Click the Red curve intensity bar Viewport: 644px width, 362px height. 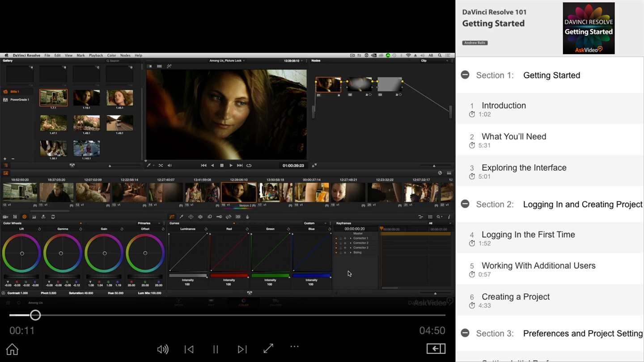pyautogui.click(x=229, y=275)
